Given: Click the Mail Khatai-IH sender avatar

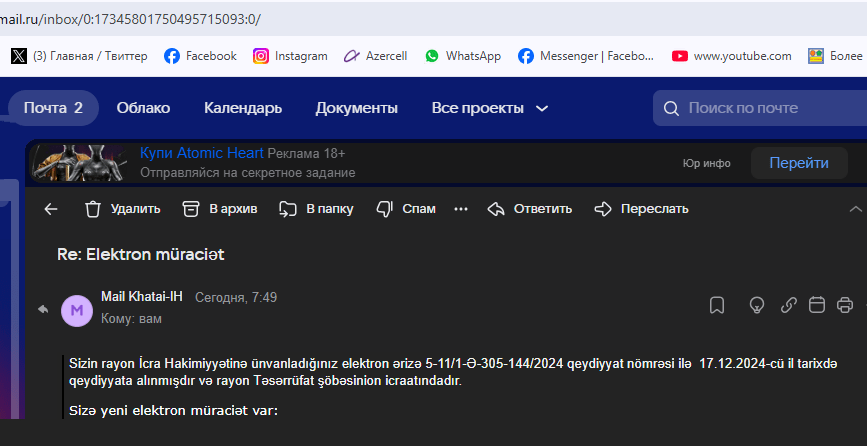Looking at the screenshot, I should 77,311.
